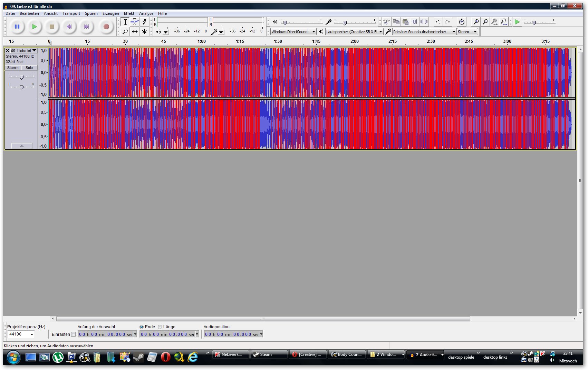588x370 pixels.
Task: Click the Cut scissors icon
Action: click(386, 22)
